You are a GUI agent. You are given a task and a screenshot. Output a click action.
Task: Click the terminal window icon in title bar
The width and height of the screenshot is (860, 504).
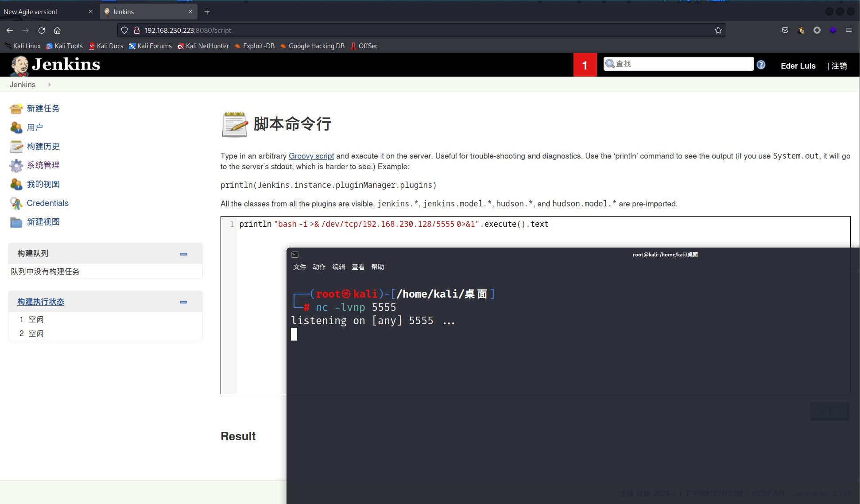(x=295, y=255)
